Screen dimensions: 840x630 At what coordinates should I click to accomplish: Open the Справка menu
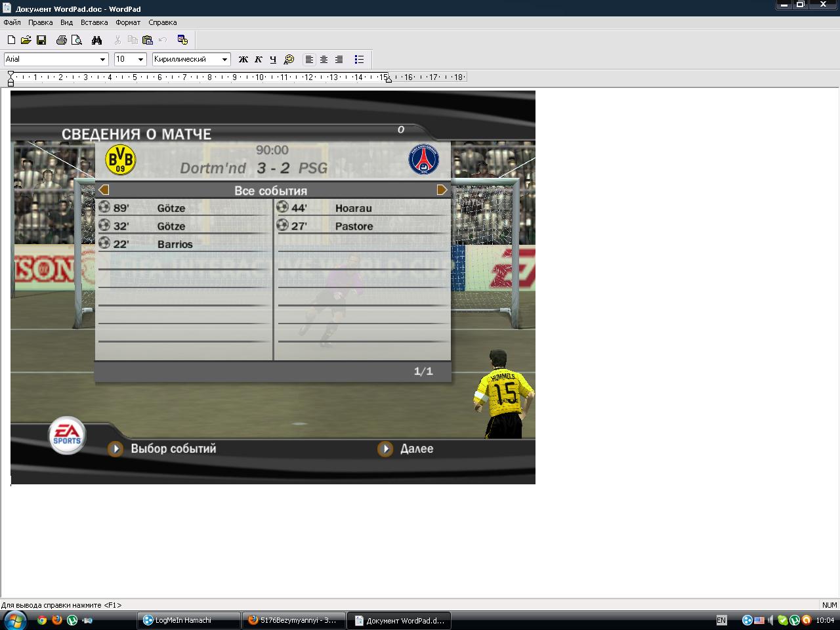coord(162,22)
